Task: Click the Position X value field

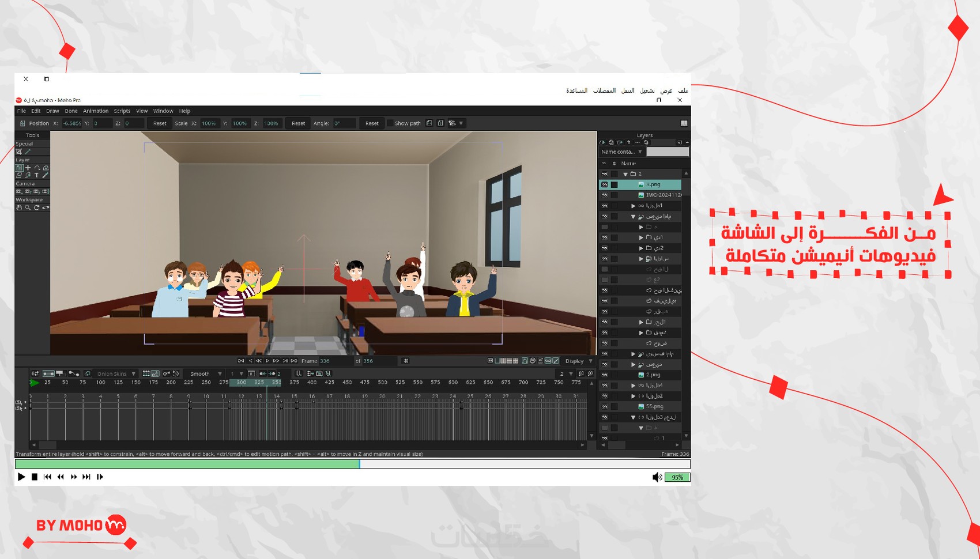Action: [71, 123]
